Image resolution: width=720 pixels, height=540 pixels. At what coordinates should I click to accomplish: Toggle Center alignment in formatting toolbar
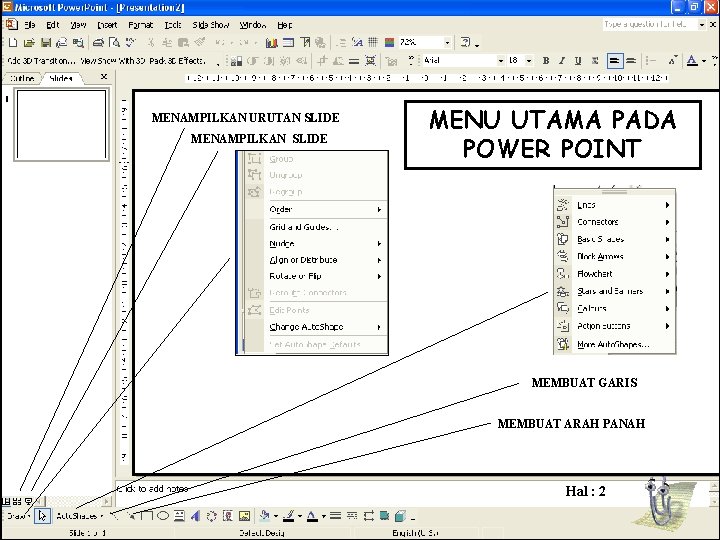click(x=631, y=61)
